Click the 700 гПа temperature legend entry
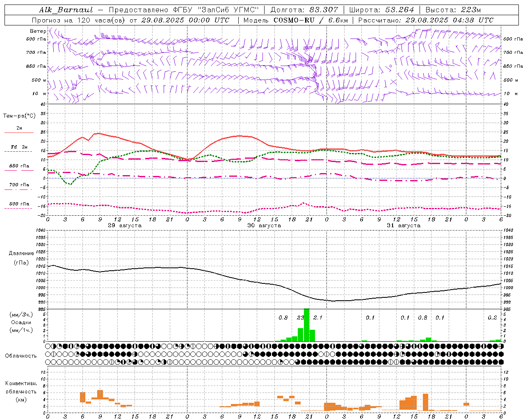 (x=19, y=185)
